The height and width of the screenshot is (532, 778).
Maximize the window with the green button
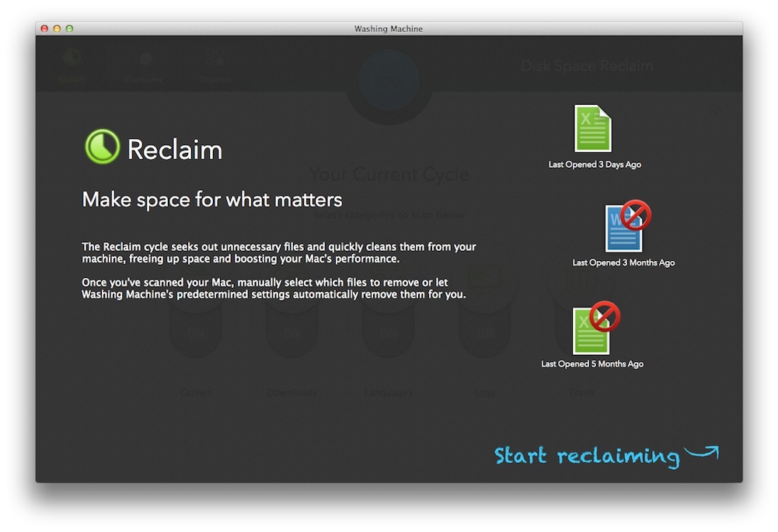tap(69, 29)
